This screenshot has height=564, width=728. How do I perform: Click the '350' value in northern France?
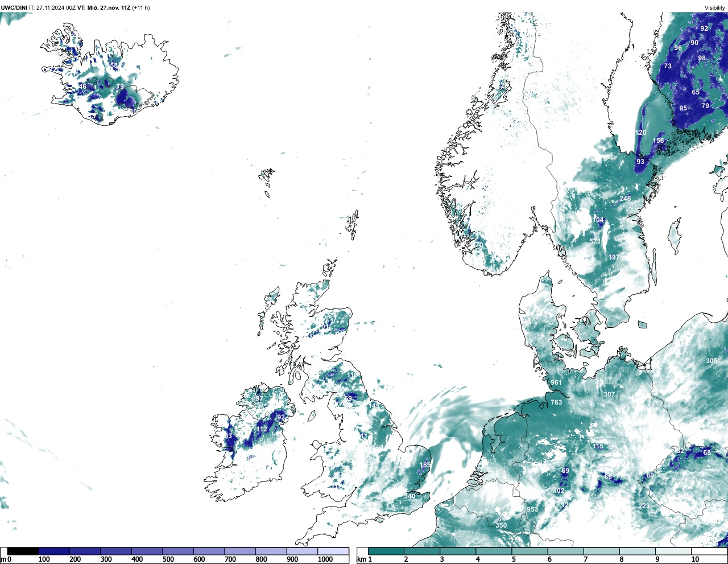501,525
